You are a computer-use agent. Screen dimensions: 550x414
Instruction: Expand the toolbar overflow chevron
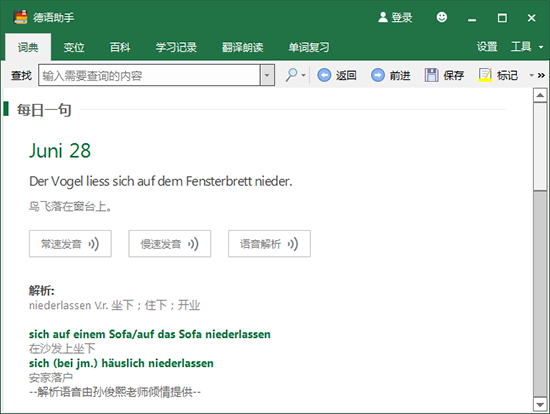tap(541, 75)
